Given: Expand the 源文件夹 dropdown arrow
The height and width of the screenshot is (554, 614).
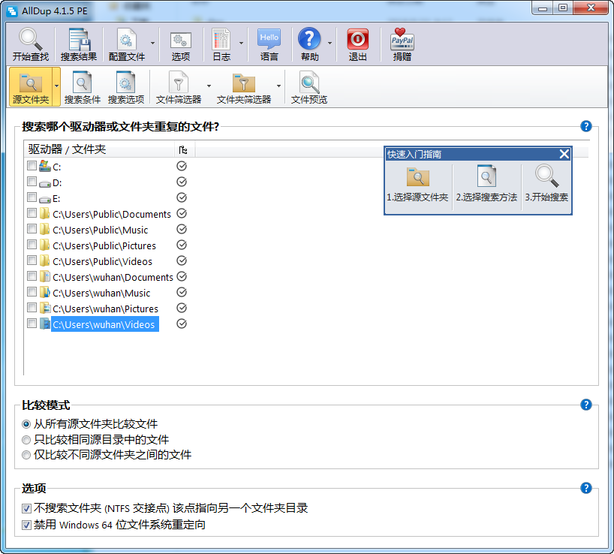Looking at the screenshot, I should 56,86.
